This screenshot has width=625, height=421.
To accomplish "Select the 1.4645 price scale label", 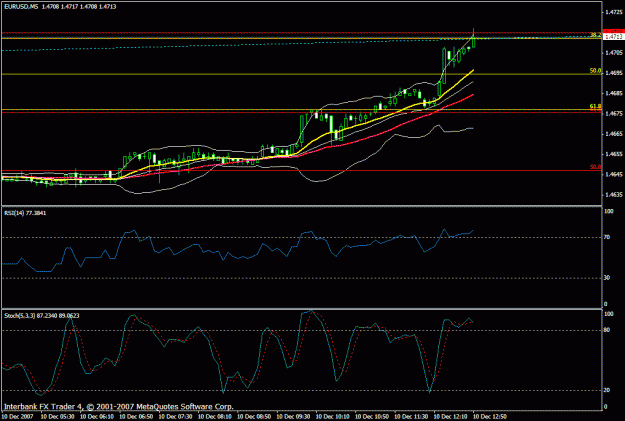I will click(x=614, y=174).
